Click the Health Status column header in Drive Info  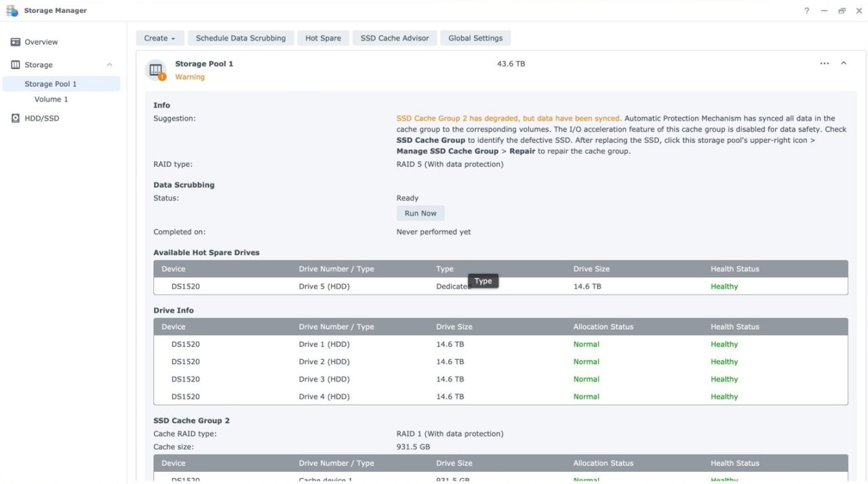pos(734,327)
